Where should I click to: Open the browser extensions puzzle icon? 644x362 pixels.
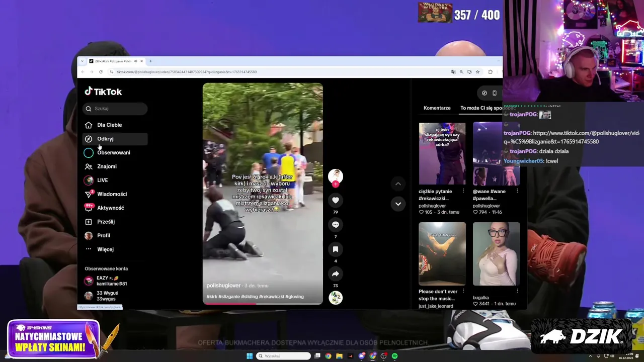pyautogui.click(x=491, y=72)
